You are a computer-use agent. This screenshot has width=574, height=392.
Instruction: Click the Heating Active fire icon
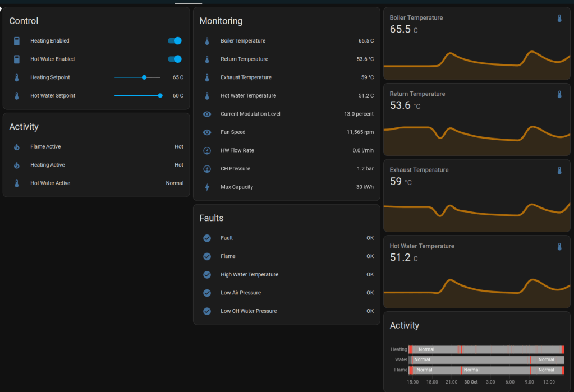17,165
